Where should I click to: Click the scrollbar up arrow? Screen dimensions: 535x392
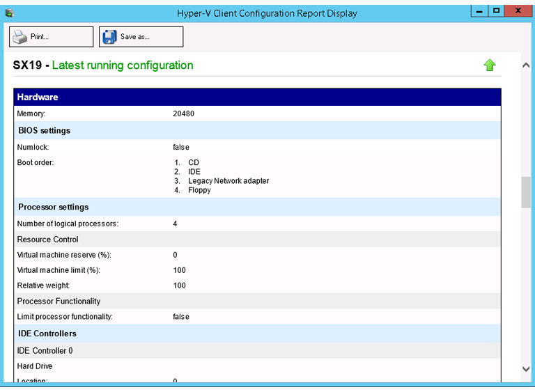click(526, 65)
